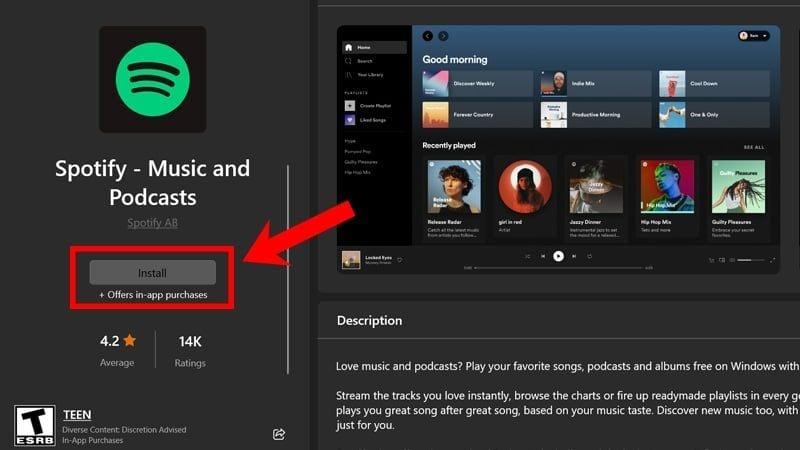800x450 pixels.
Task: Open Productive Morning tile in preview
Action: (x=596, y=115)
